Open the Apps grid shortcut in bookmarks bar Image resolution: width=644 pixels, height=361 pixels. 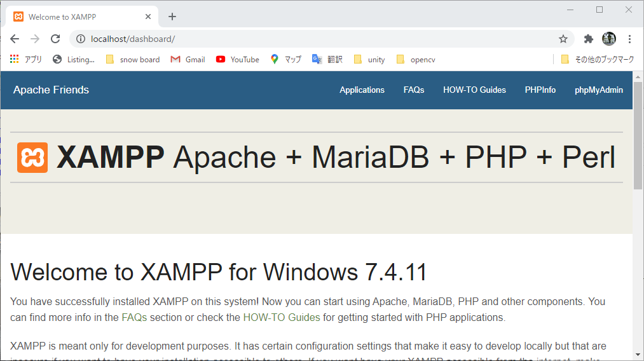coord(25,59)
